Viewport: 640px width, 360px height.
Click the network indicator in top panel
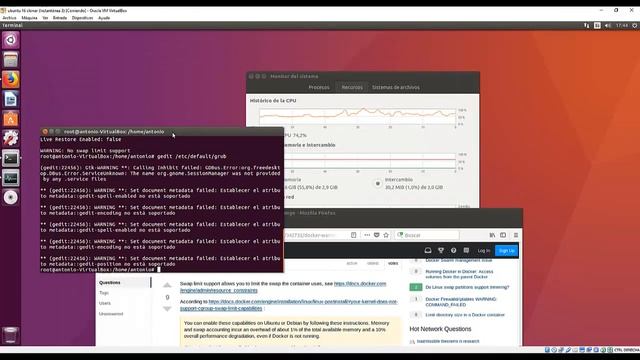point(587,25)
